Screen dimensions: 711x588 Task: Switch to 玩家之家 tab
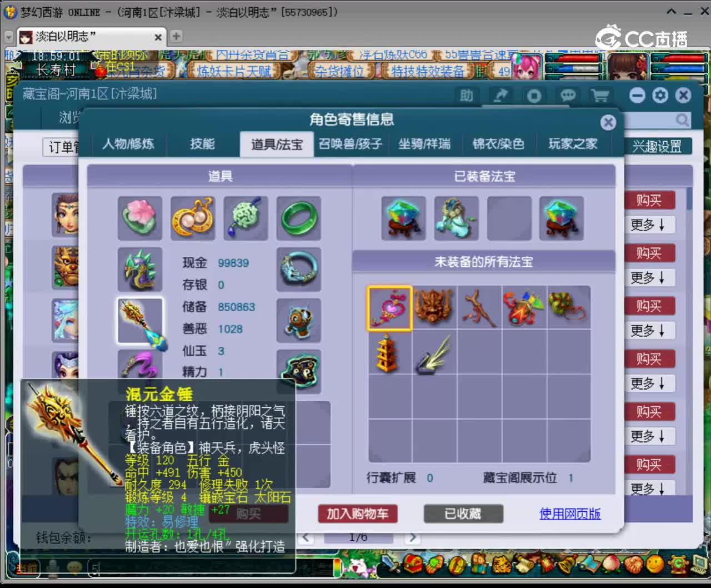(573, 144)
